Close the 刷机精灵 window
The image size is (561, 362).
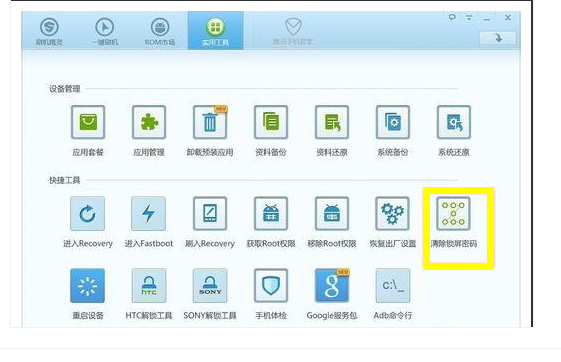(508, 18)
